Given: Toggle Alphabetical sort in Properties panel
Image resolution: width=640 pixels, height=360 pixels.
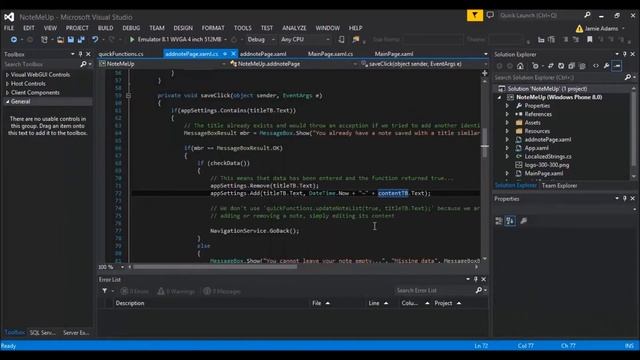Looking at the screenshot, I should coord(510,221).
